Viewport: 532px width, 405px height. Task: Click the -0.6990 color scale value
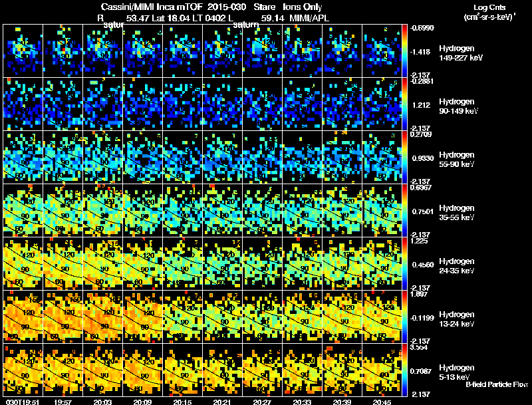point(422,28)
